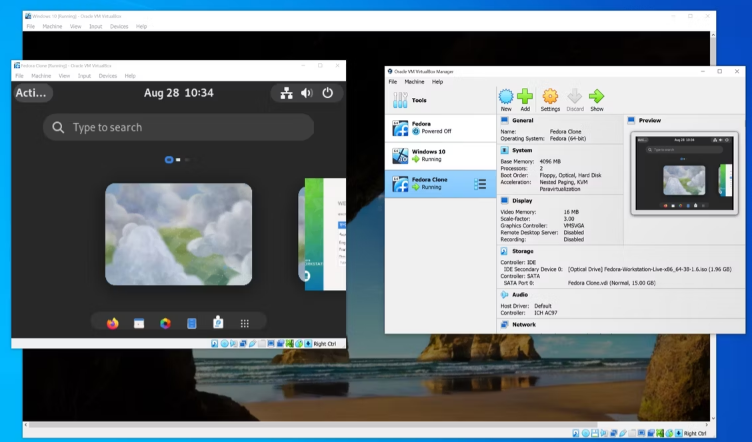Click the Type to search field in Fedora
752x442 pixels.
178,127
